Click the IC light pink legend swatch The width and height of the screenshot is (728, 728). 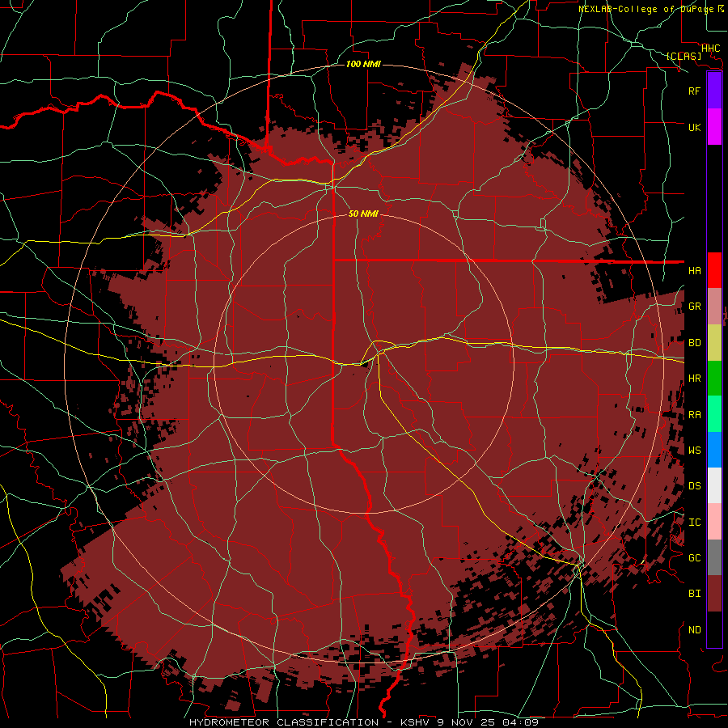coord(714,522)
